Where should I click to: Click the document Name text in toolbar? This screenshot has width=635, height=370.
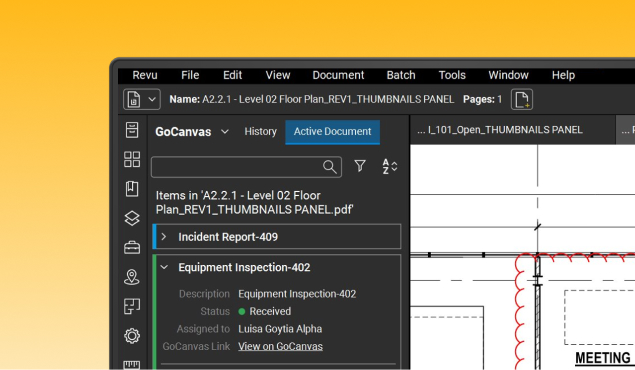click(311, 99)
